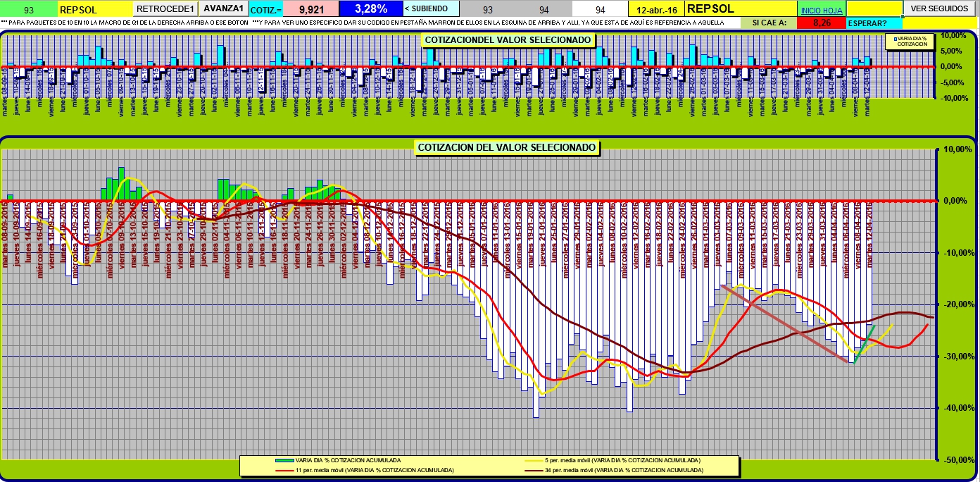Select the gray cell showing 93
The width and height of the screenshot is (980, 482).
489,10
